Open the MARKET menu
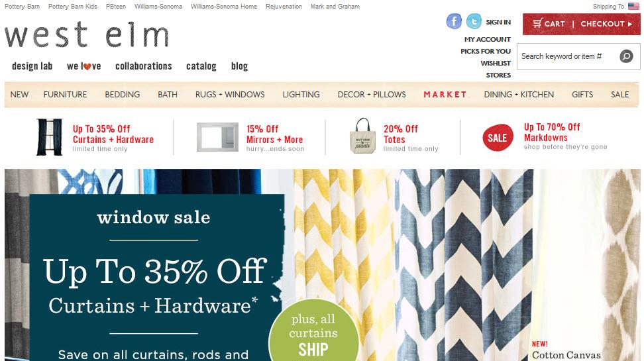The image size is (644, 361). pyautogui.click(x=445, y=95)
